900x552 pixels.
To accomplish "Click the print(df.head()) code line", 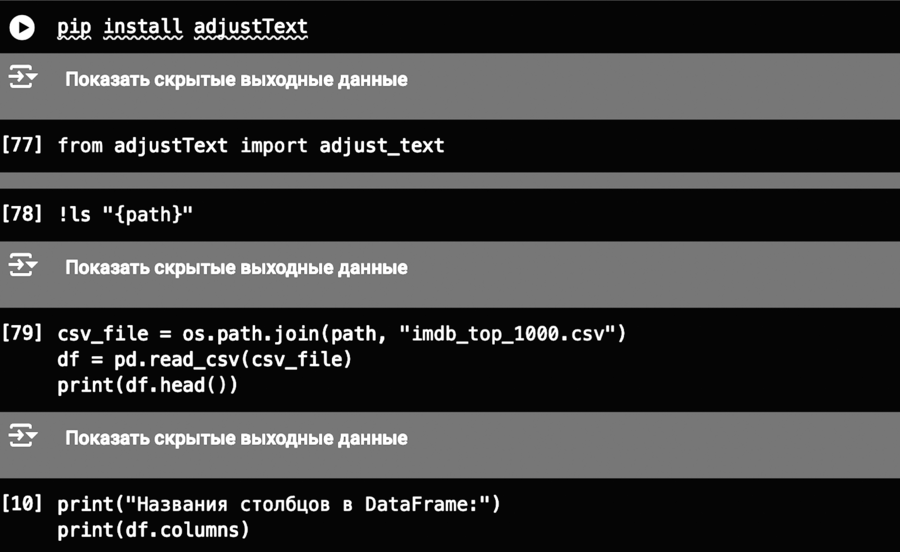I will click(x=147, y=384).
